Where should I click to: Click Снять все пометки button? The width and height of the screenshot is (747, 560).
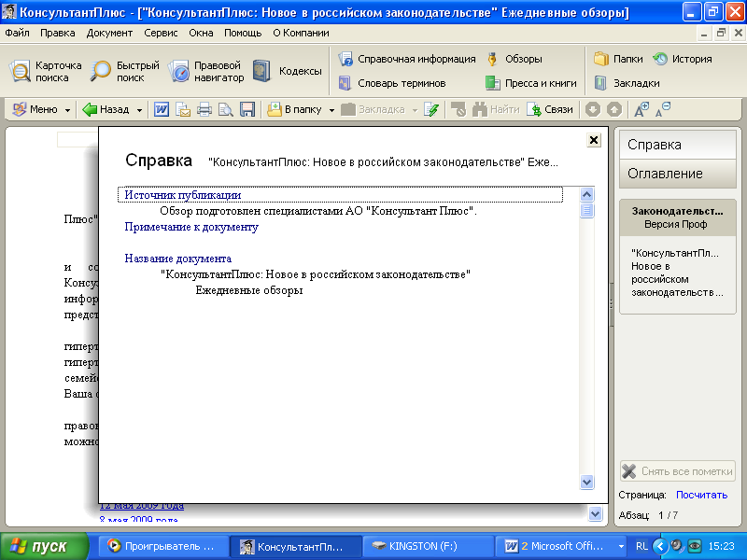pyautogui.click(x=678, y=471)
